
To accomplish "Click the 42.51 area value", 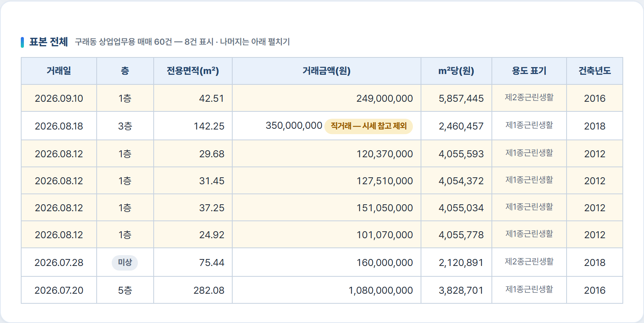I will tap(211, 98).
